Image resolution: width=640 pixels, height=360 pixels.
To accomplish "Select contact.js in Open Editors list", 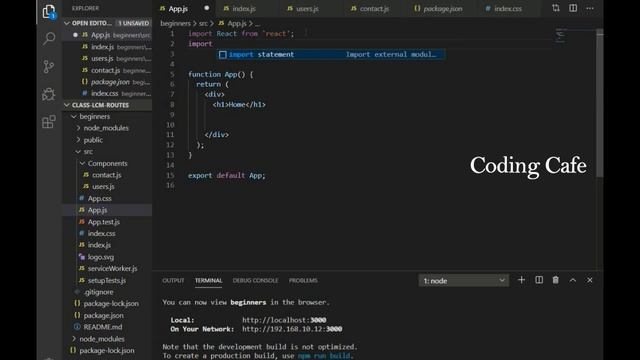I will point(107,70).
